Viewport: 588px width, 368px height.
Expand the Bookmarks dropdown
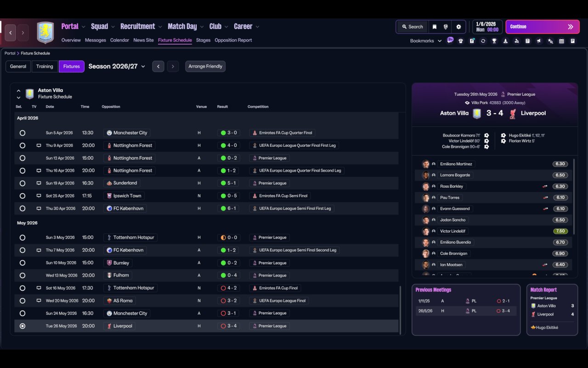(x=426, y=41)
